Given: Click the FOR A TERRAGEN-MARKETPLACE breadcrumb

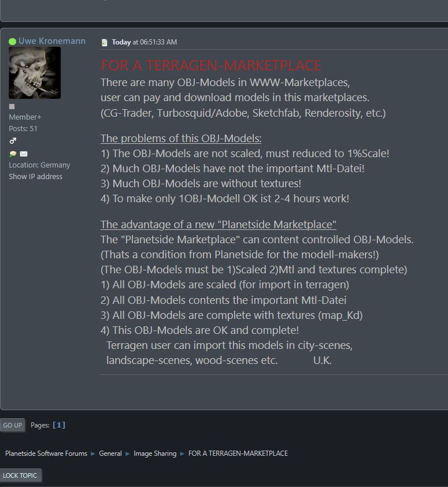Looking at the screenshot, I should [x=238, y=453].
